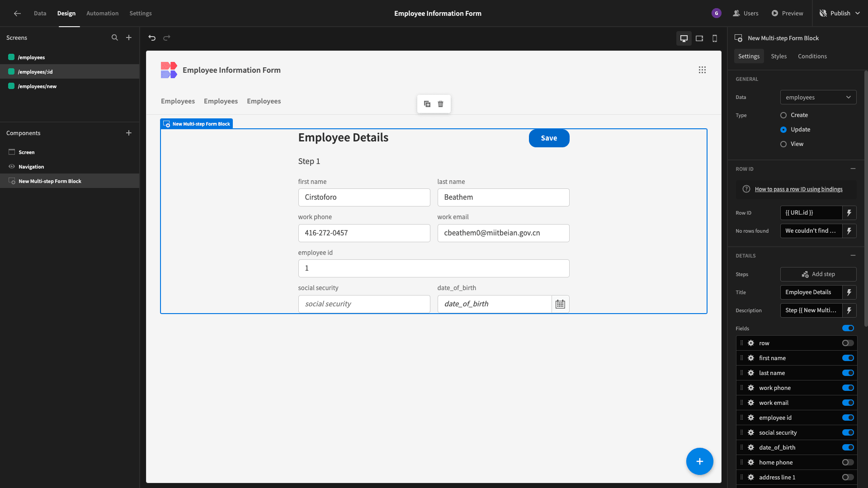
Task: Add a component with plus icon
Action: [x=129, y=133]
